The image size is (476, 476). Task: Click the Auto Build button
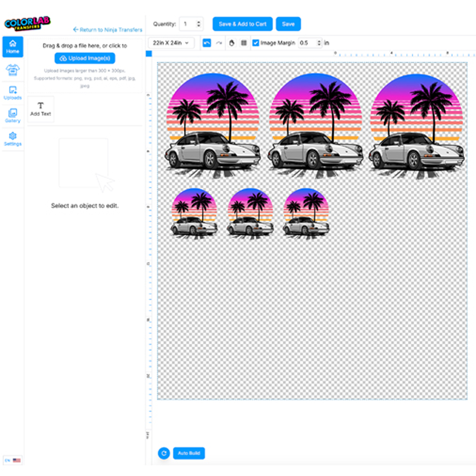pos(189,453)
